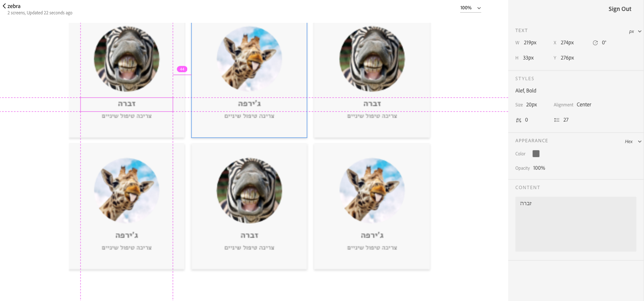
Task: Click the TEXT section heading
Action: tap(522, 30)
